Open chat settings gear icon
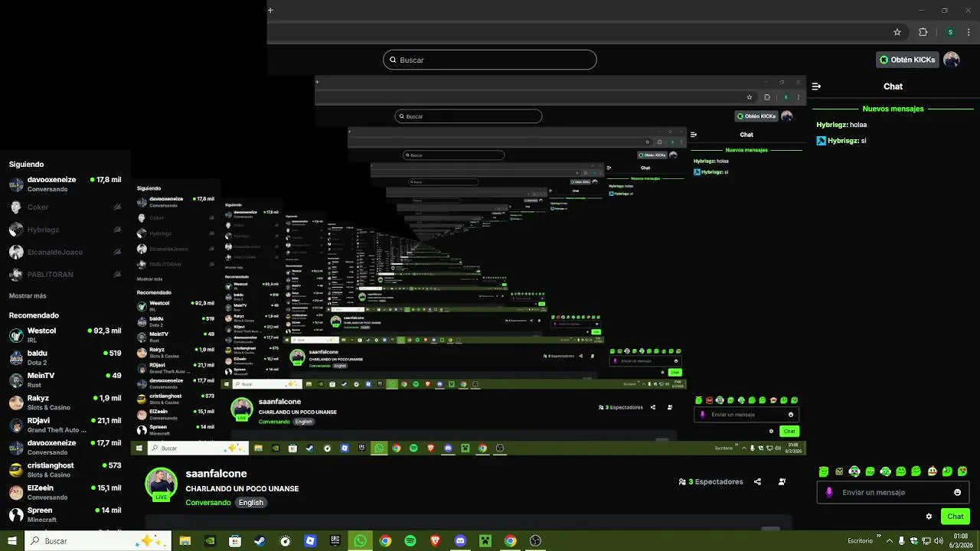Screen dimensions: 980x551 929,517
